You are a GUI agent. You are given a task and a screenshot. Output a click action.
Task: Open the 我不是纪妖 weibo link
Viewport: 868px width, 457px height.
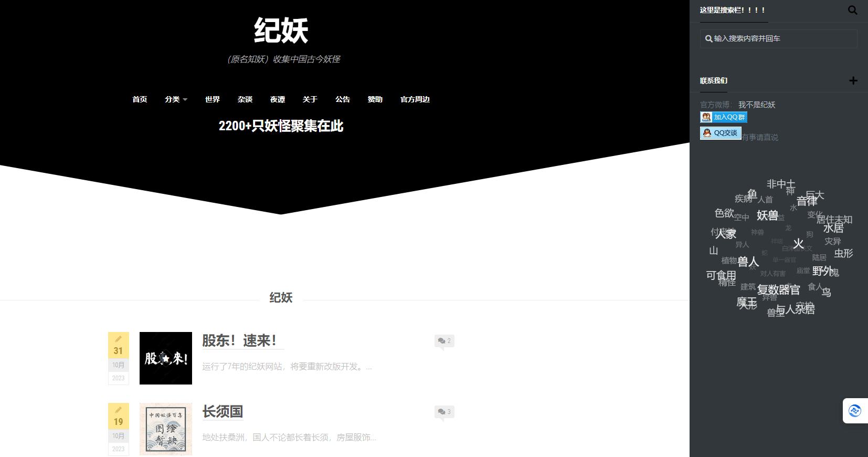(756, 105)
